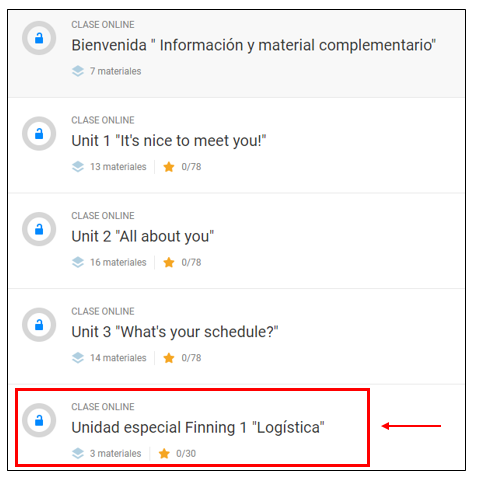Open Unit 3 "What's your schedule?" class
This screenshot has width=478, height=481.
point(175,332)
